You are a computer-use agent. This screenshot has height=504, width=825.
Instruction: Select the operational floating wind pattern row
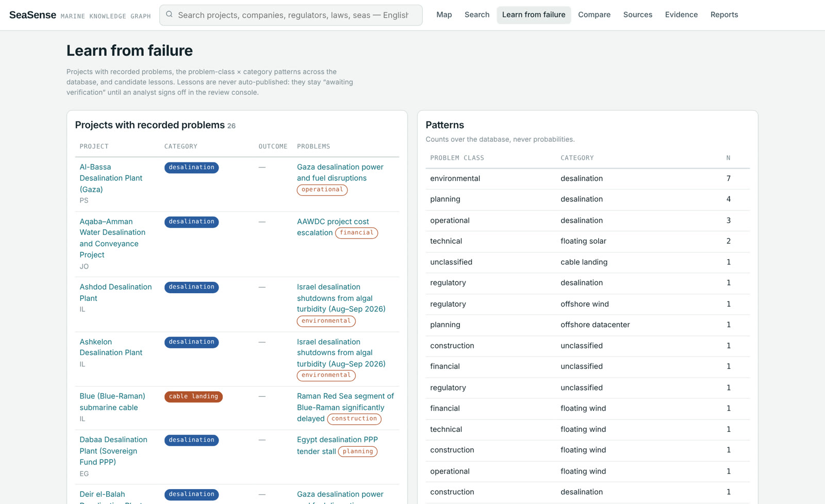587,471
